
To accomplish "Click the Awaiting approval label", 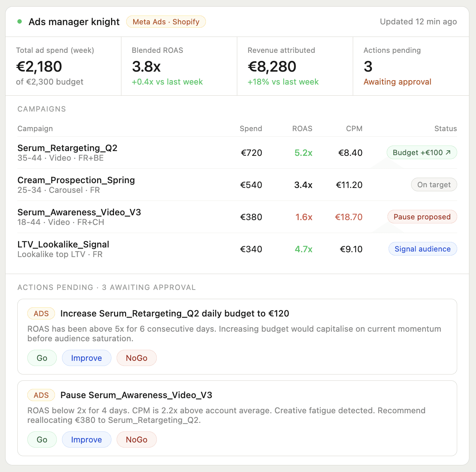I will 397,82.
